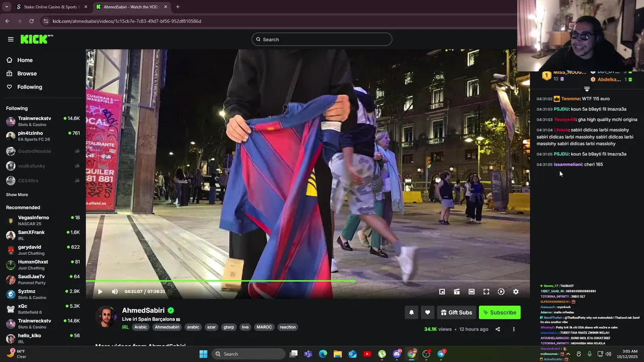This screenshot has height=362, width=644.
Task: Turn on notifications with the bell icon
Action: click(x=412, y=312)
